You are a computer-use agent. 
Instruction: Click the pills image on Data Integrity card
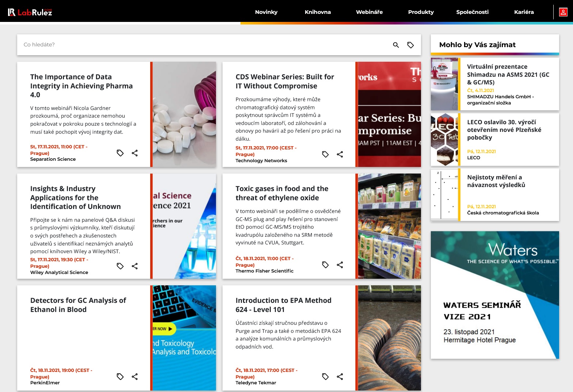tap(184, 114)
